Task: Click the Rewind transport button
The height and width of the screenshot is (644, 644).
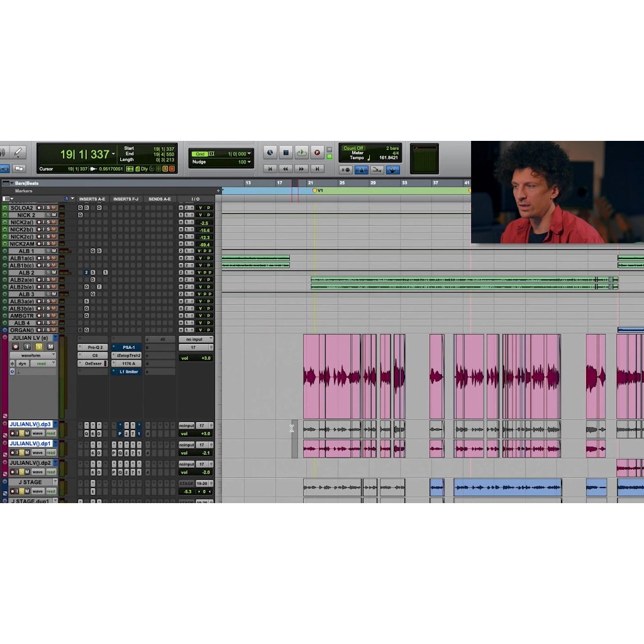Action: (x=286, y=169)
